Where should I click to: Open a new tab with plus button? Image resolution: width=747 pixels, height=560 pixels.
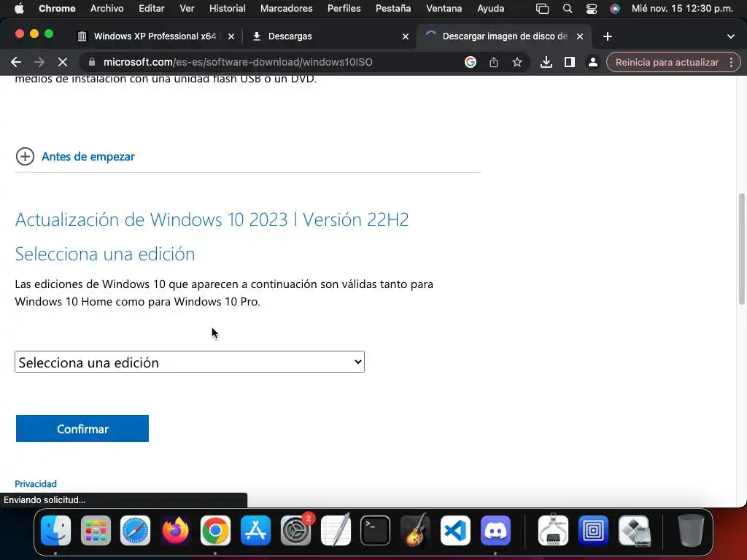(x=607, y=36)
